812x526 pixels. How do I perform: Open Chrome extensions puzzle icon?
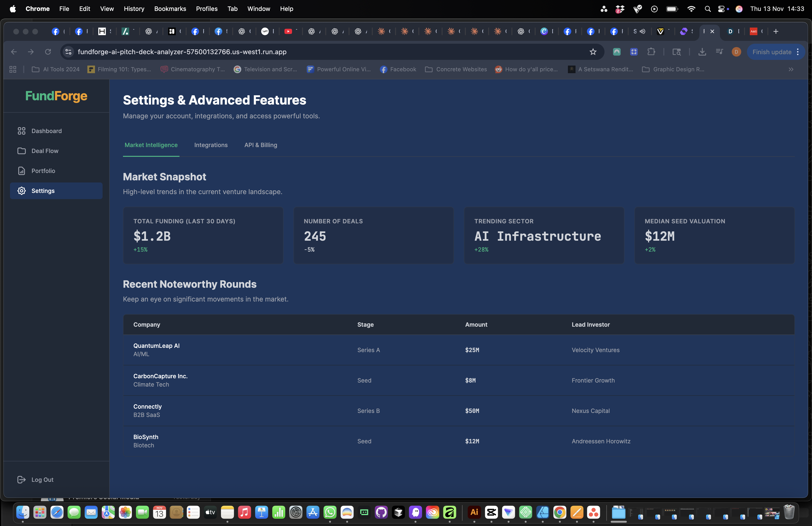point(651,52)
